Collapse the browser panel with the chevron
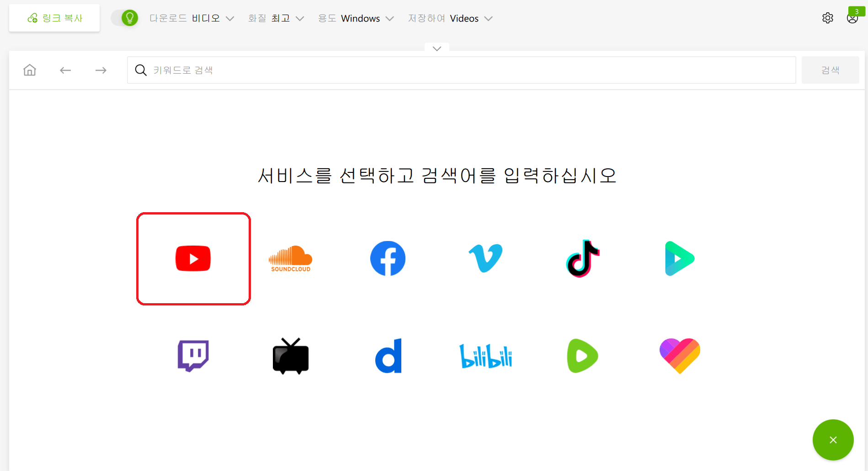Viewport: 868px width, 471px height. tap(437, 48)
